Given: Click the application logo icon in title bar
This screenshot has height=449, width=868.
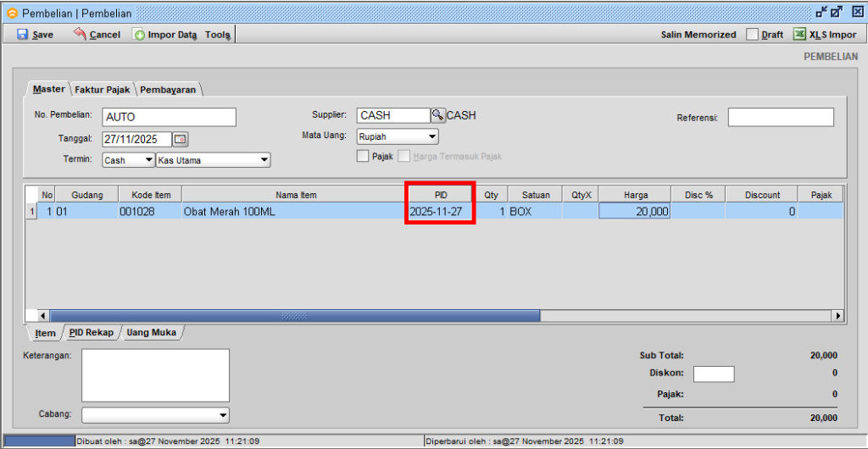Looking at the screenshot, I should (11, 14).
